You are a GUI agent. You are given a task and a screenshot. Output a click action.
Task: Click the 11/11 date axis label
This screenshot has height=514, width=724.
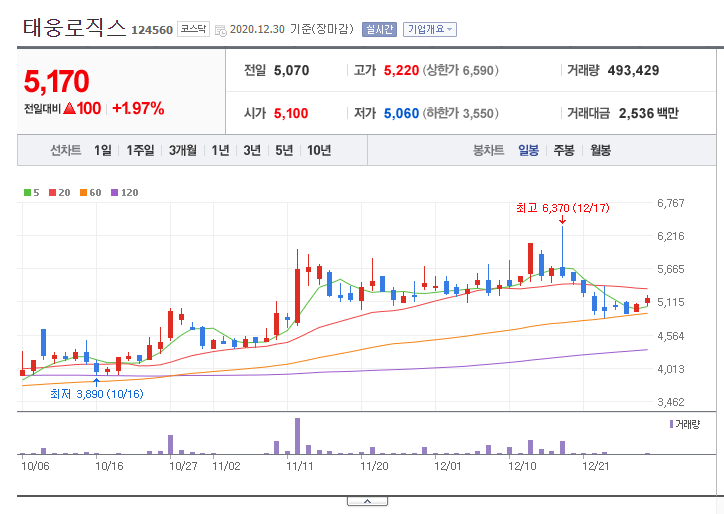coord(299,466)
